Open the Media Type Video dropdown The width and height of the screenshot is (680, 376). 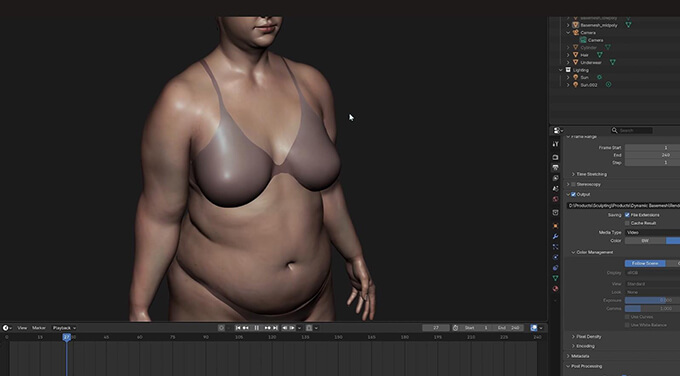click(652, 232)
